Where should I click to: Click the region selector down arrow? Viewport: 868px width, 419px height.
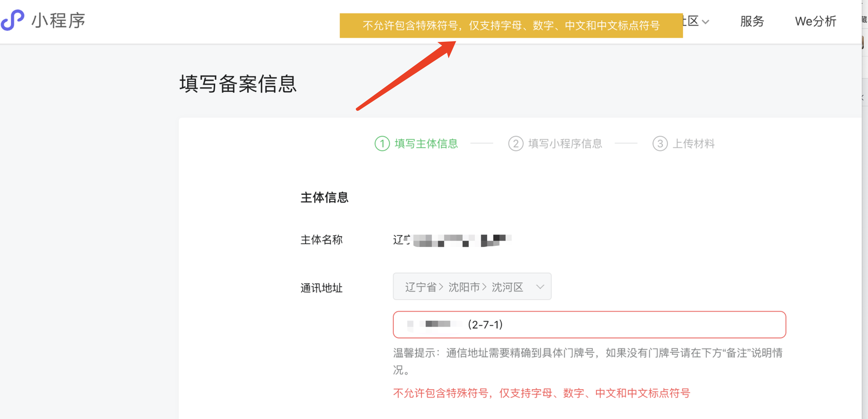[x=540, y=287]
